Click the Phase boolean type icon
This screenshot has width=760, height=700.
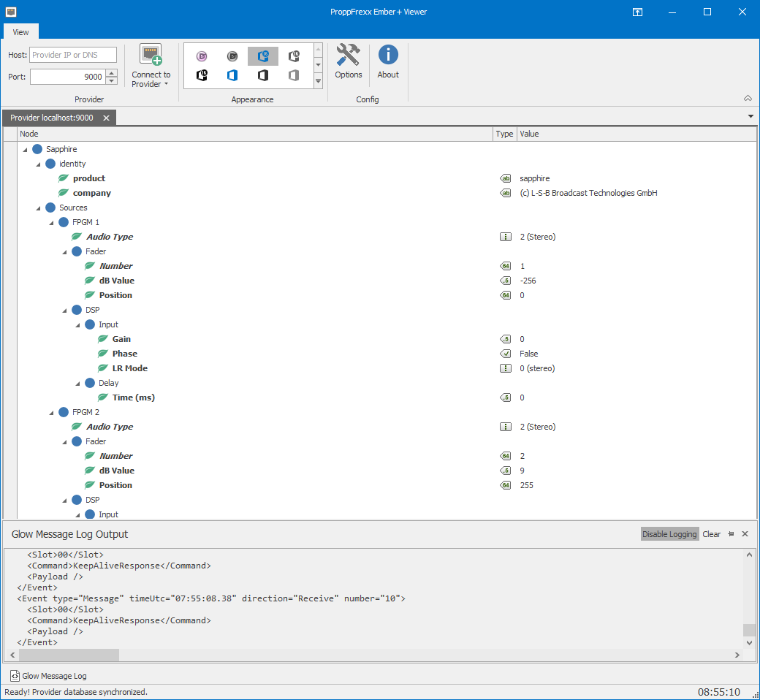coord(505,354)
